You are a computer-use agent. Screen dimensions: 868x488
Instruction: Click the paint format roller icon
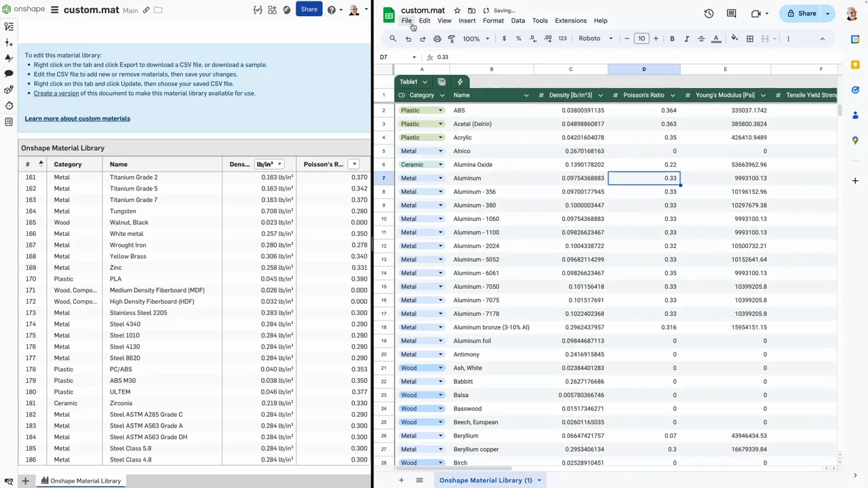tap(452, 39)
